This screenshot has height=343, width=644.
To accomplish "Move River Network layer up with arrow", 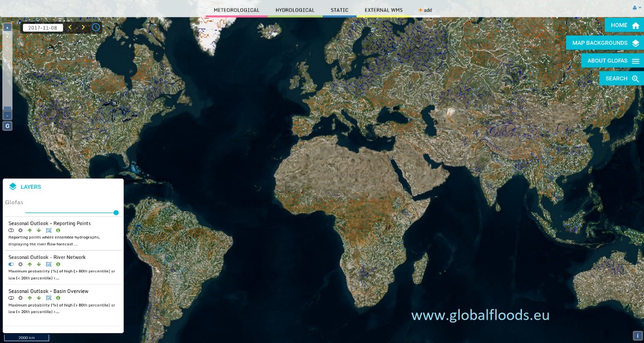I will click(x=30, y=264).
